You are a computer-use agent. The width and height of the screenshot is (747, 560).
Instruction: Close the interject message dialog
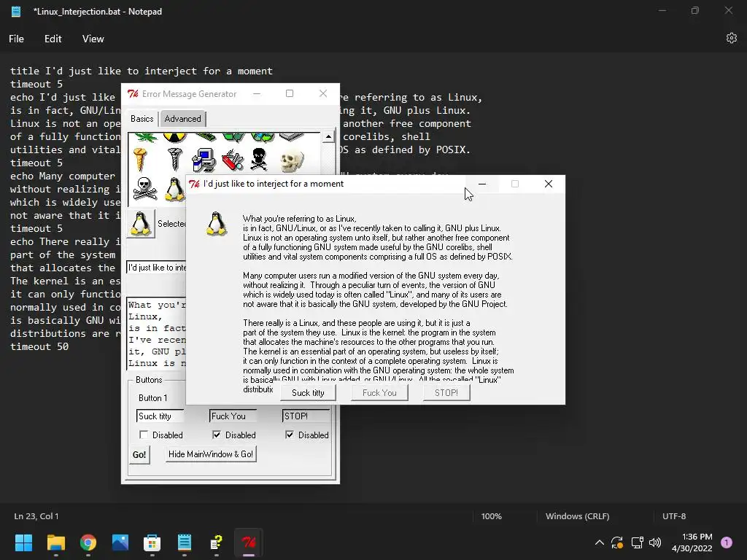[x=549, y=184]
